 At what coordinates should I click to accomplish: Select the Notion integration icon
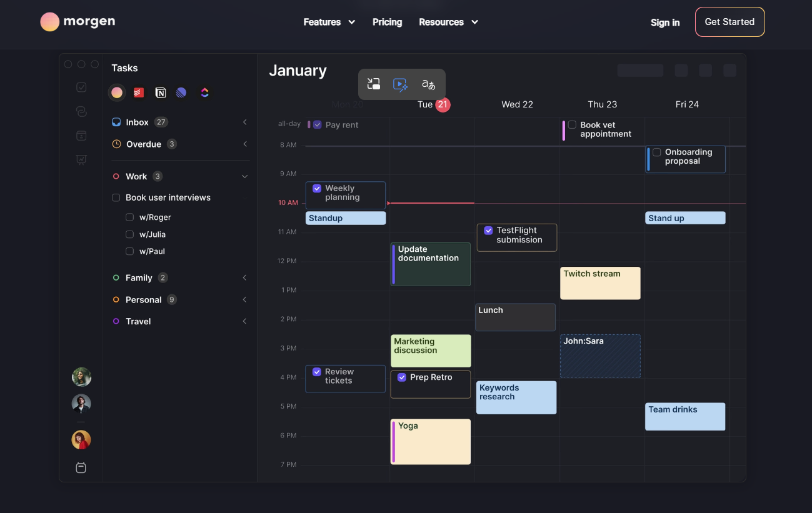click(161, 92)
